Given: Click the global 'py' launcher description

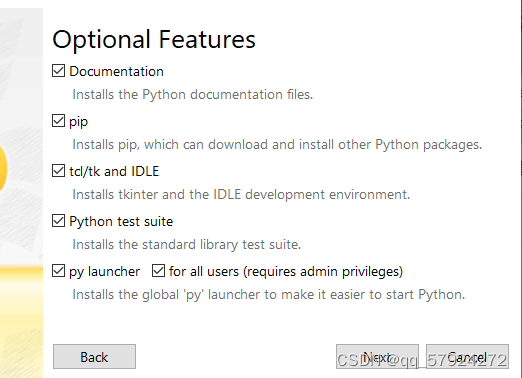Looking at the screenshot, I should coord(269,295).
